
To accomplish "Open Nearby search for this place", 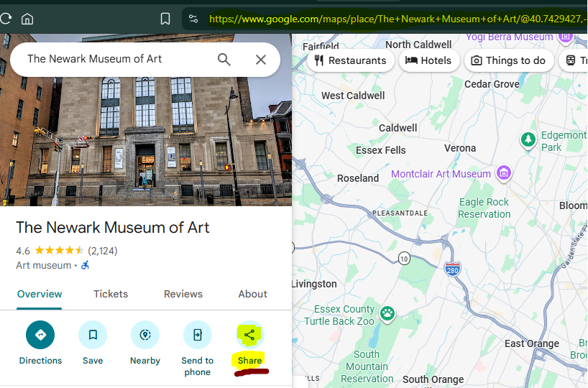I will (145, 335).
